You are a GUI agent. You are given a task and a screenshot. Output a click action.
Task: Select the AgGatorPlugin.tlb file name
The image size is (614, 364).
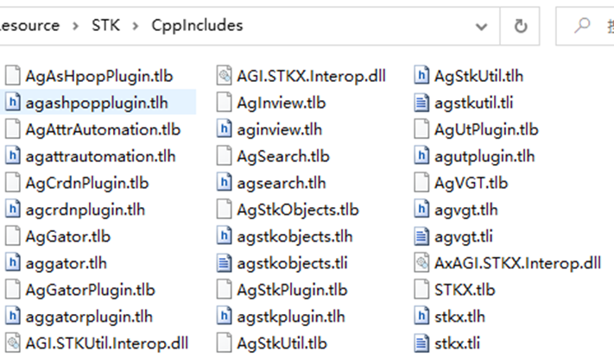[91, 289]
